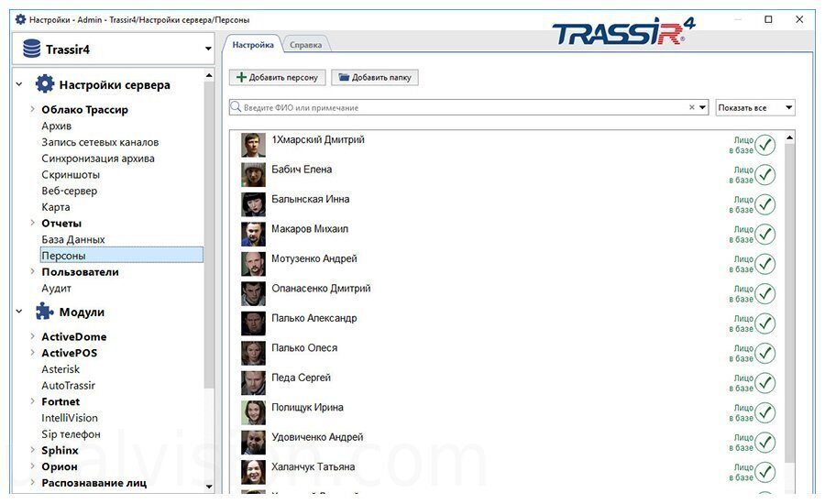
Task: Select 'Запись сетевых каналов' item
Action: [100, 142]
